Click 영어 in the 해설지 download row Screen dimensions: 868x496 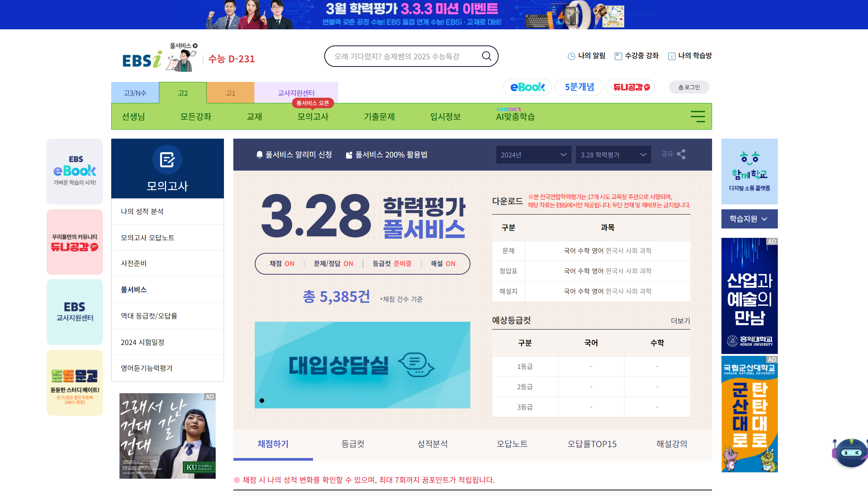point(597,292)
